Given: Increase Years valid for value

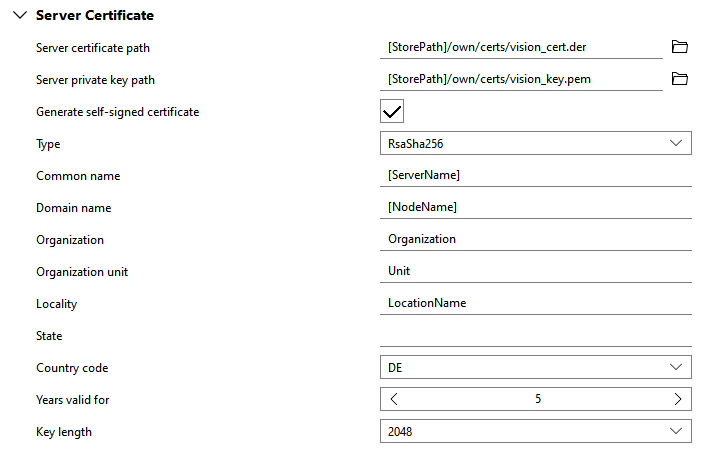Looking at the screenshot, I should click(x=679, y=399).
